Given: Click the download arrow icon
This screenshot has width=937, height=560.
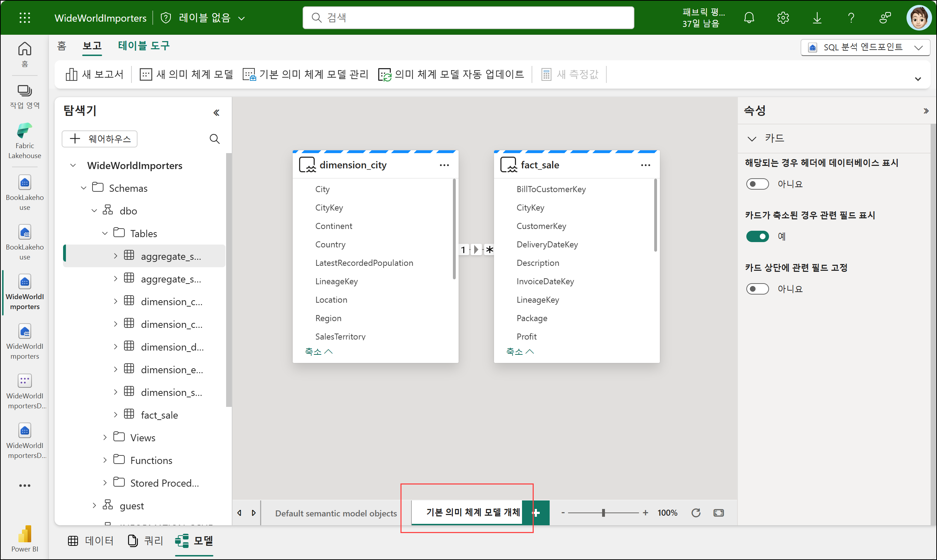Looking at the screenshot, I should coord(817,18).
